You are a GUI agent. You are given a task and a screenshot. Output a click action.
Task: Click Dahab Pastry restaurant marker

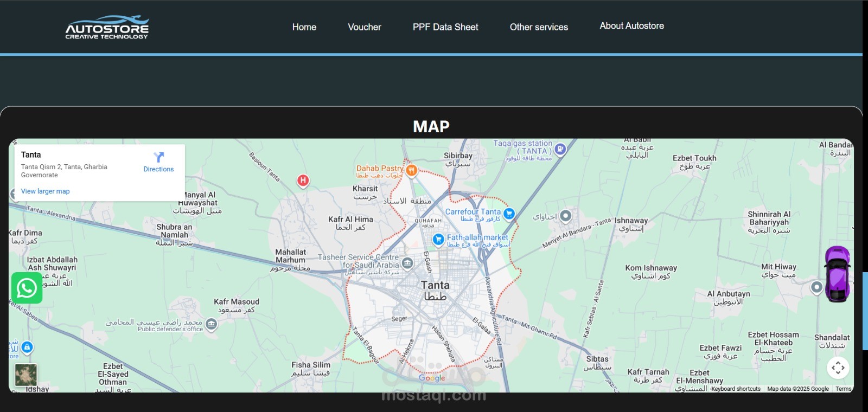411,170
